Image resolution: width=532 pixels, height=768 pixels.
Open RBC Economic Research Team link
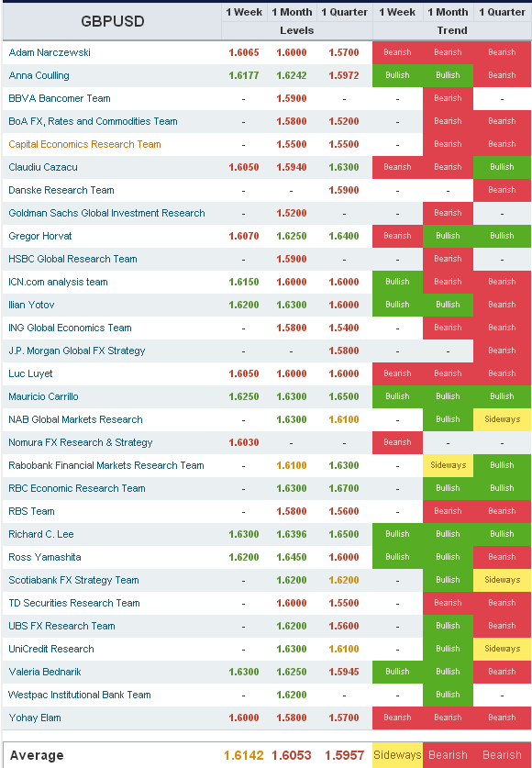(77, 488)
